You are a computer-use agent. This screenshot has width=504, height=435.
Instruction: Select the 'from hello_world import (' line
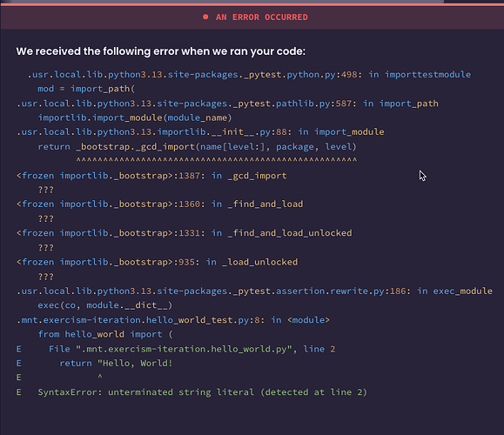pyautogui.click(x=105, y=334)
